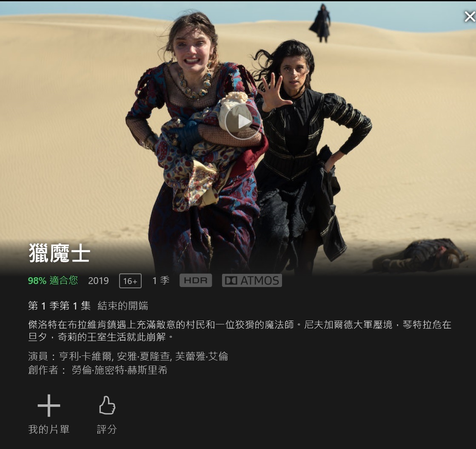Play the episode with the center play button
Screen dimensions: 476x449
click(x=243, y=122)
